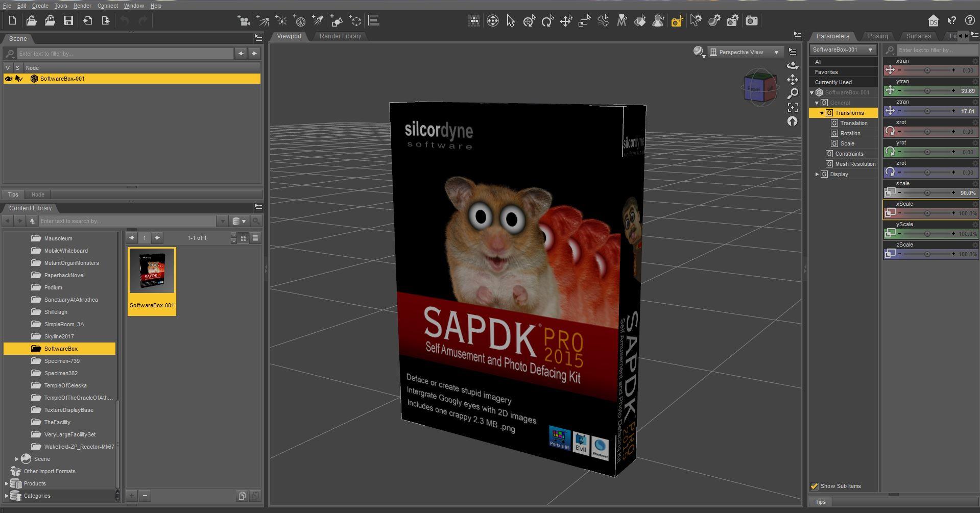
Task: Click the viewport frame selection icon
Action: coord(793,107)
